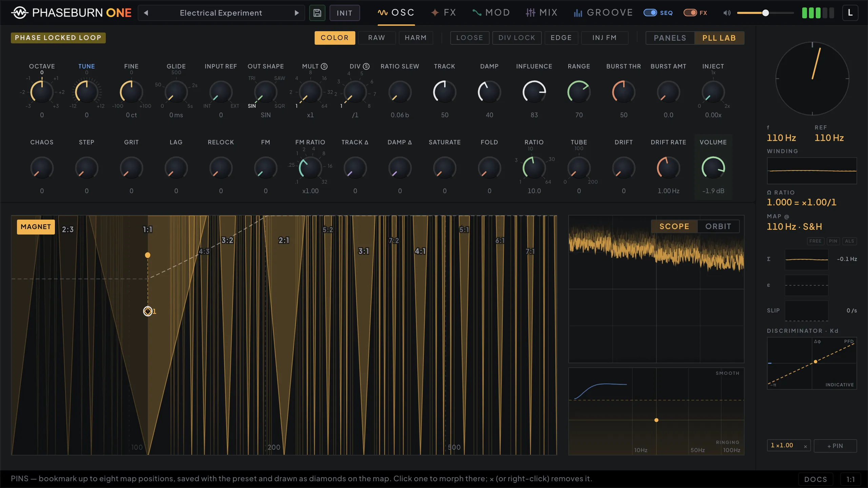This screenshot has height=488, width=868.
Task: Open the Electrical Experiment preset selector
Action: coord(221,13)
